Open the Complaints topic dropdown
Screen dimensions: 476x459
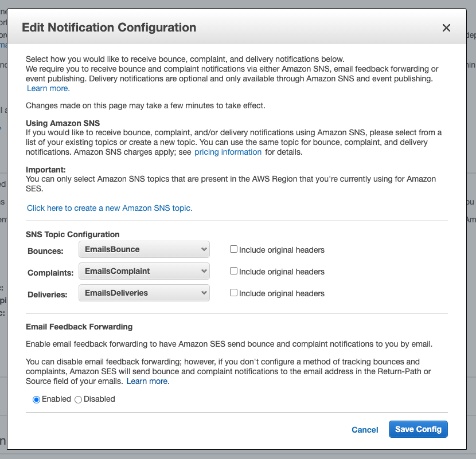(x=144, y=271)
